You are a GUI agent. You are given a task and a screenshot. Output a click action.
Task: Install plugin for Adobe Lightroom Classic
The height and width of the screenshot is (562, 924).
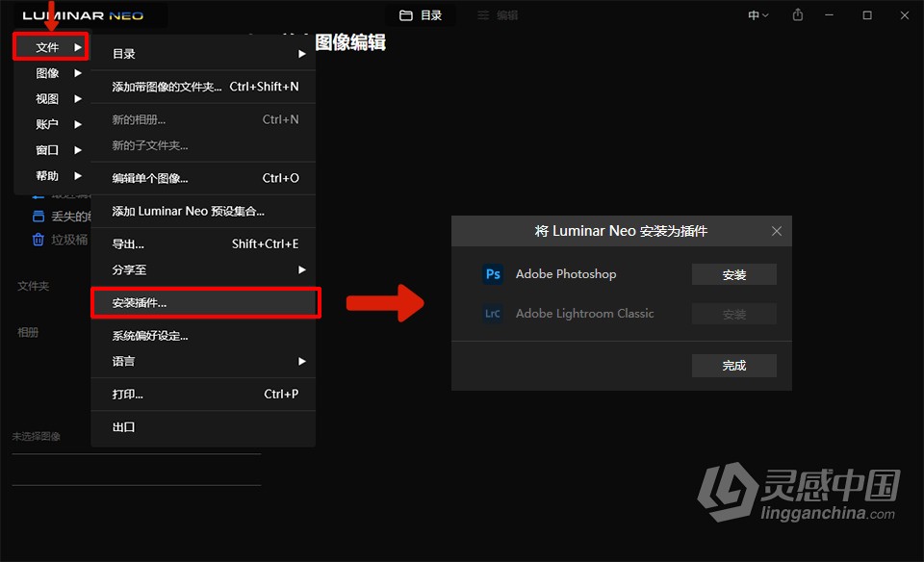(733, 314)
